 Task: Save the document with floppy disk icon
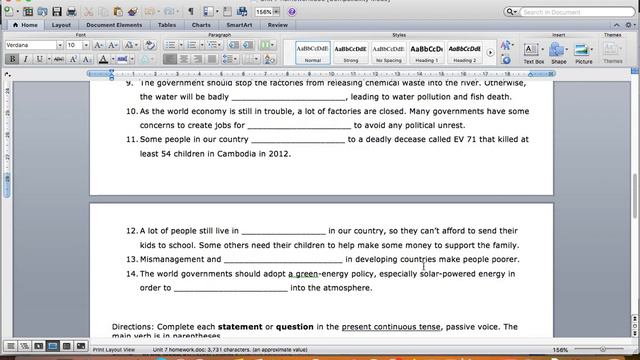tap(57, 11)
